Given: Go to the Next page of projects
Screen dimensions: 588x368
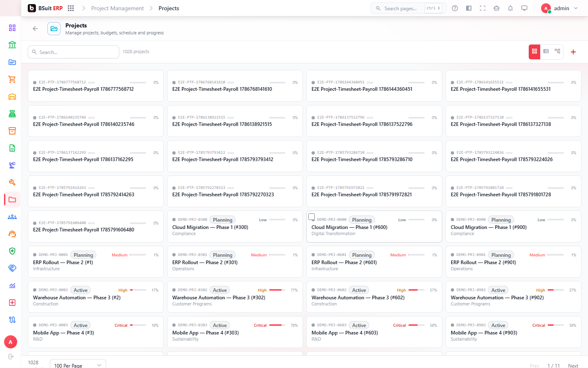Looking at the screenshot, I should point(573,366).
